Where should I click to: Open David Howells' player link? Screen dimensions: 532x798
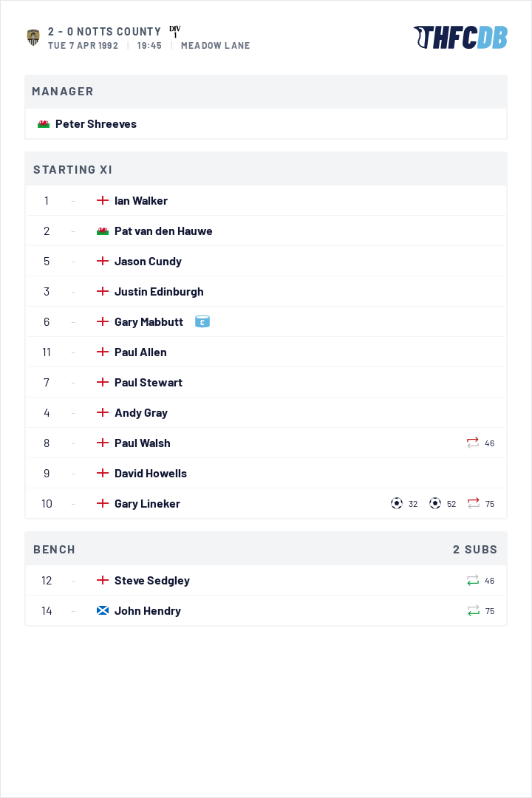coord(151,474)
